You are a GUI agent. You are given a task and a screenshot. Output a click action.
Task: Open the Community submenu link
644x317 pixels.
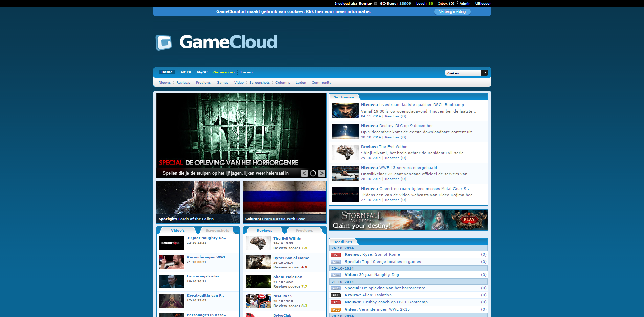click(321, 83)
